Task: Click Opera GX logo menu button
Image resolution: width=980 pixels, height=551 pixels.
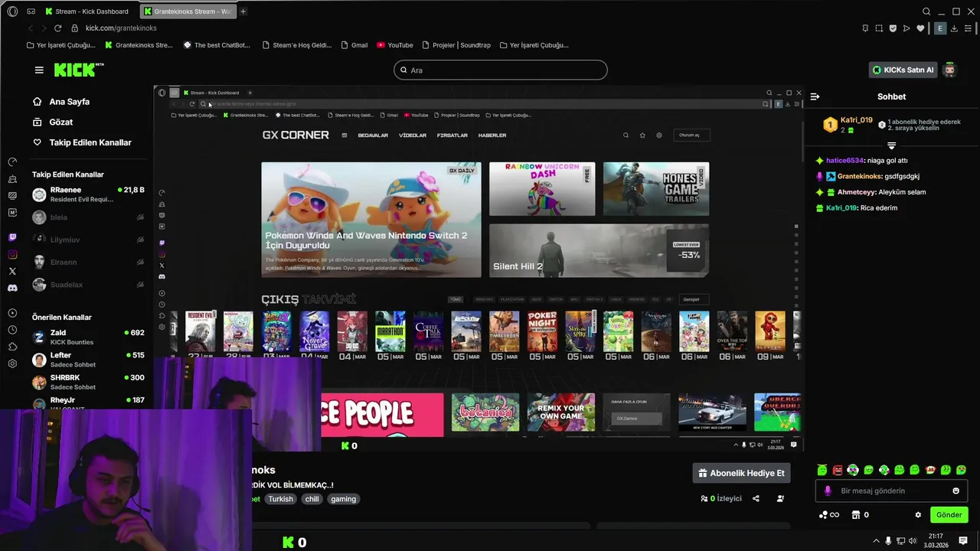Action: [x=12, y=11]
